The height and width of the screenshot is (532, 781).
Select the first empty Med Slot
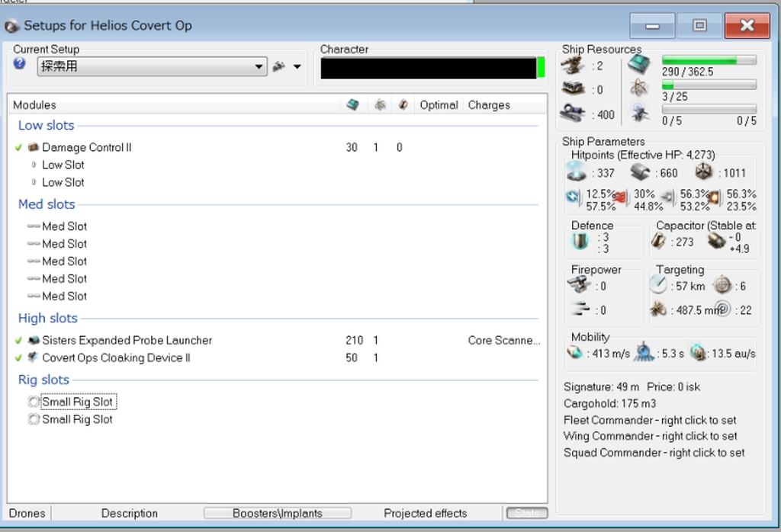coord(64,226)
